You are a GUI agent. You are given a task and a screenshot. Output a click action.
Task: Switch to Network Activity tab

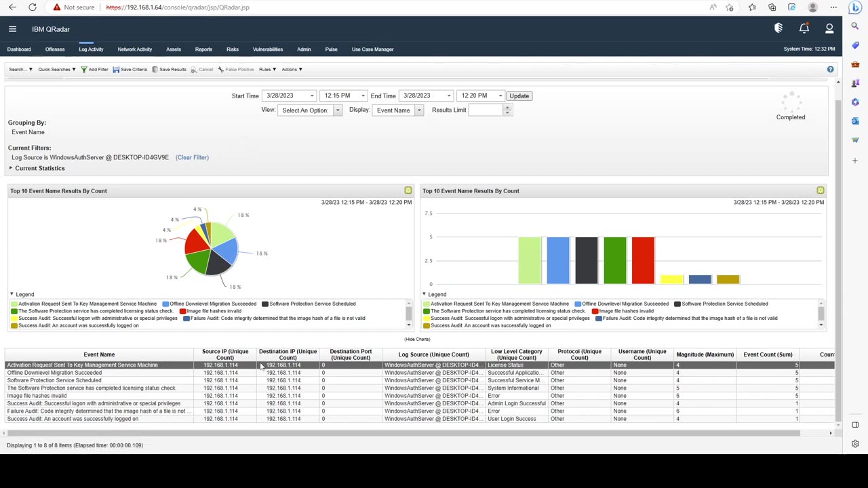coord(135,49)
